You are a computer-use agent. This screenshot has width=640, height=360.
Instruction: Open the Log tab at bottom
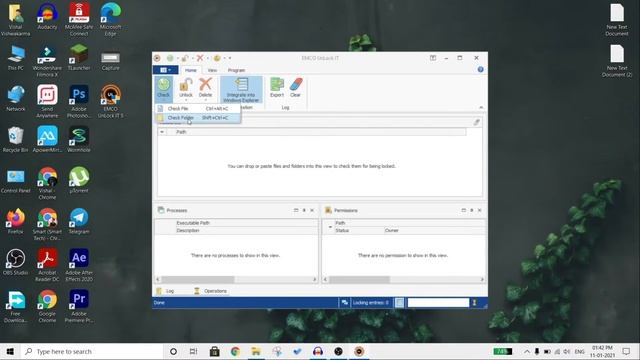[166, 291]
